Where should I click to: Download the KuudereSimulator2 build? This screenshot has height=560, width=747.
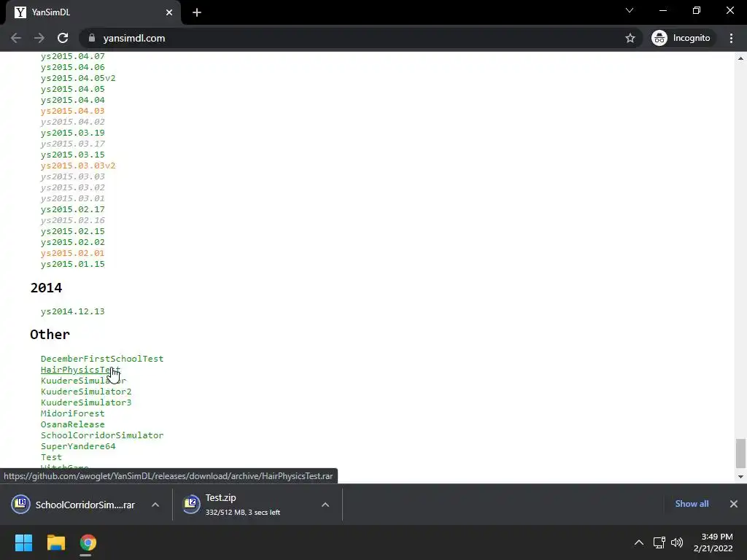point(86,392)
